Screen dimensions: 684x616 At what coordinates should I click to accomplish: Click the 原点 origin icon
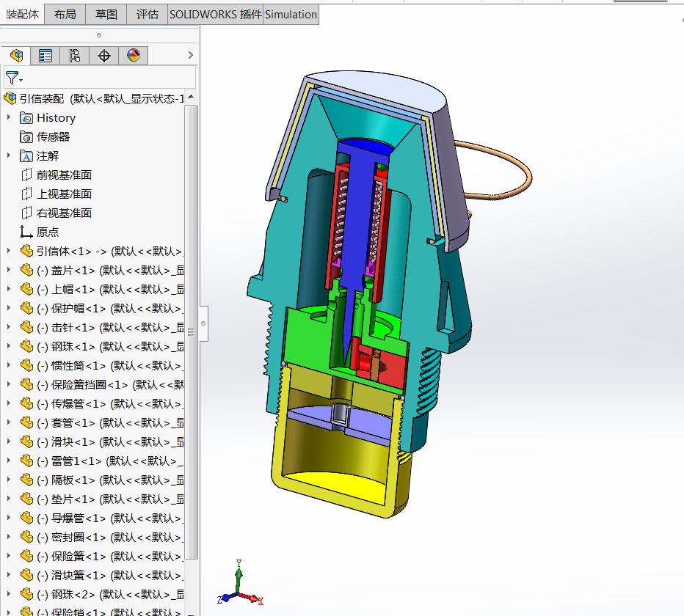[x=26, y=232]
